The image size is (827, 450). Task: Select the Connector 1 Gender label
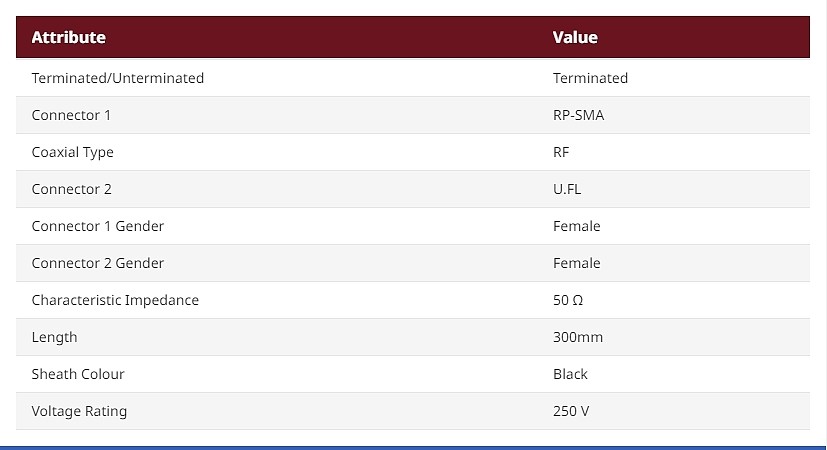click(x=98, y=226)
